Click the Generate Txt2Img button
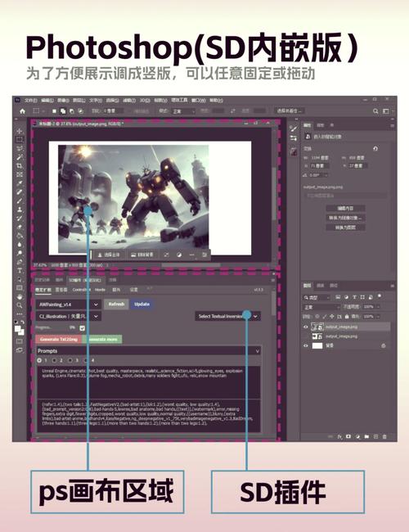 click(59, 339)
